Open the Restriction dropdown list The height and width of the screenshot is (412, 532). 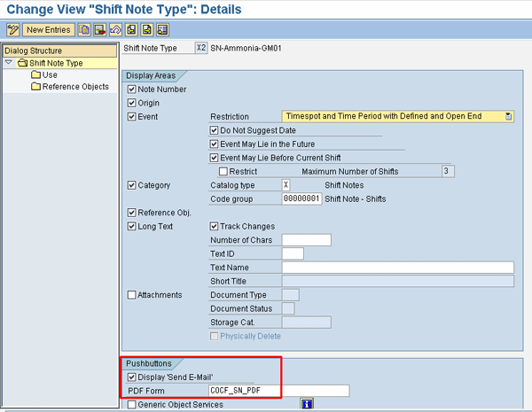[x=508, y=116]
